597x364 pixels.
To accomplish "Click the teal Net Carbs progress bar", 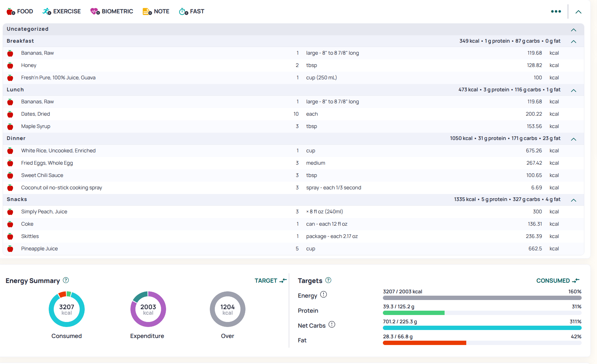I will 482,328.
